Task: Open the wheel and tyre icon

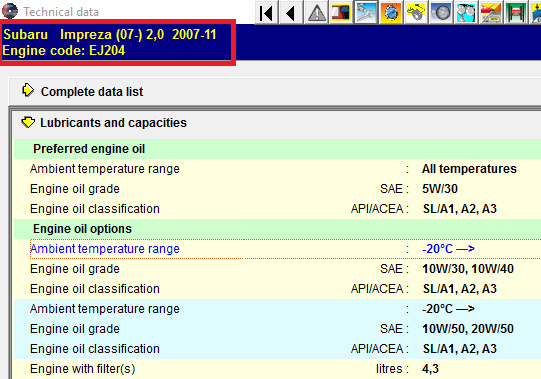Action: pos(440,13)
